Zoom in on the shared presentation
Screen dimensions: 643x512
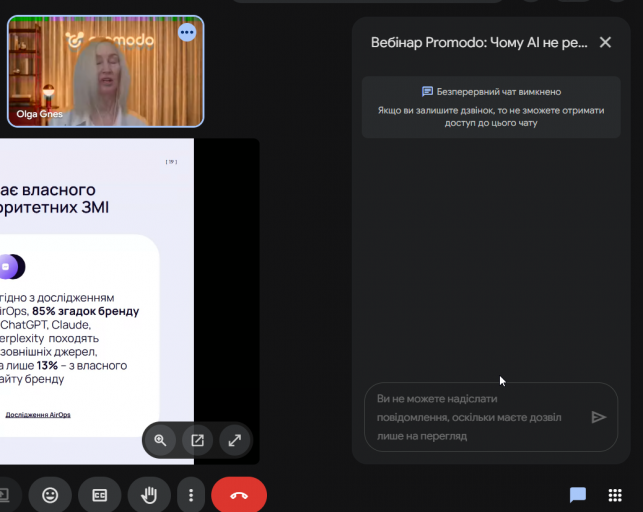(160, 440)
